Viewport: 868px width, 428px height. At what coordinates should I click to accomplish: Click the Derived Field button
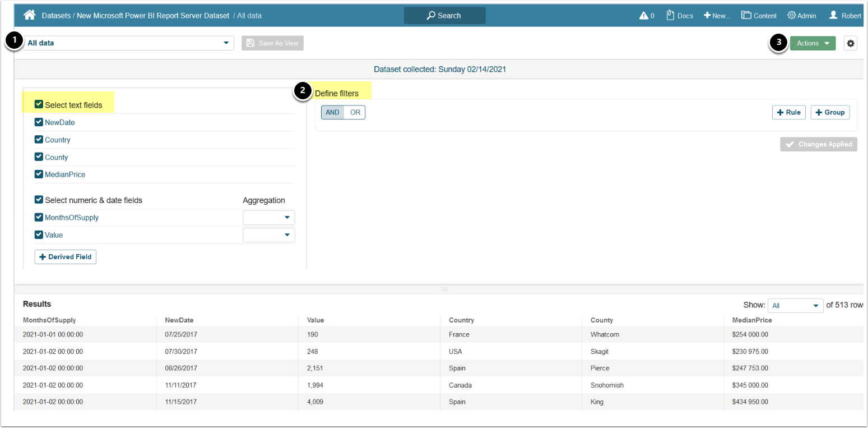66,257
